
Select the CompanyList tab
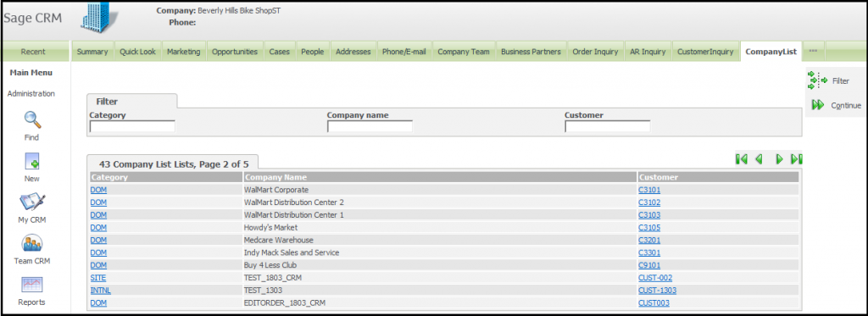[x=771, y=52]
